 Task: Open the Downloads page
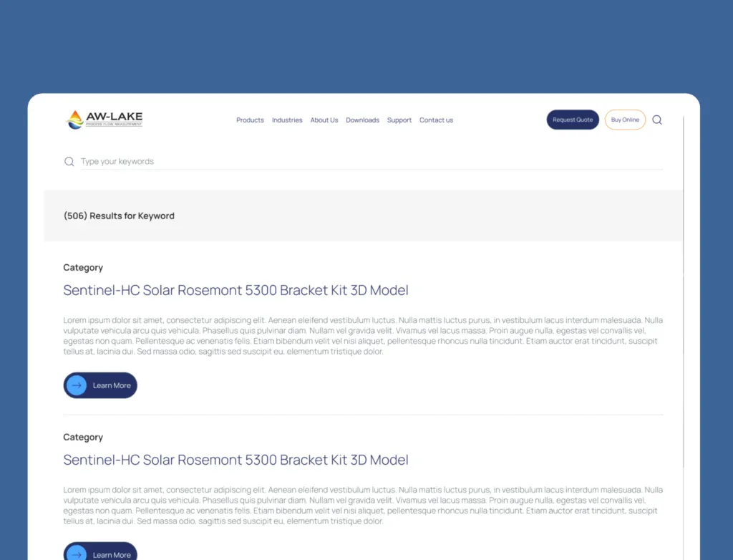(362, 120)
